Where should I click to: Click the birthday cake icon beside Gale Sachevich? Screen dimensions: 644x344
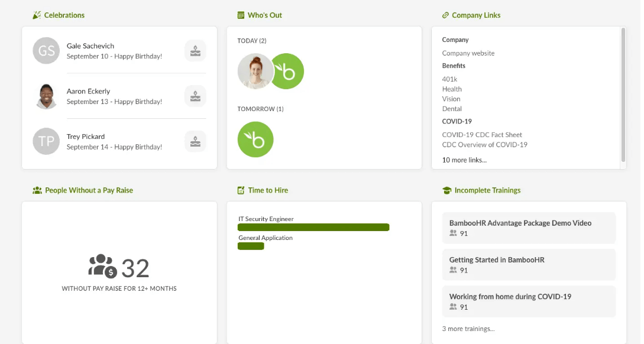[195, 50]
